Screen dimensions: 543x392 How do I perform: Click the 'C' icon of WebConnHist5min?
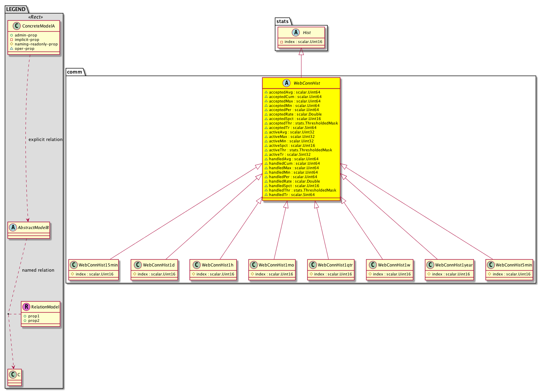click(491, 265)
